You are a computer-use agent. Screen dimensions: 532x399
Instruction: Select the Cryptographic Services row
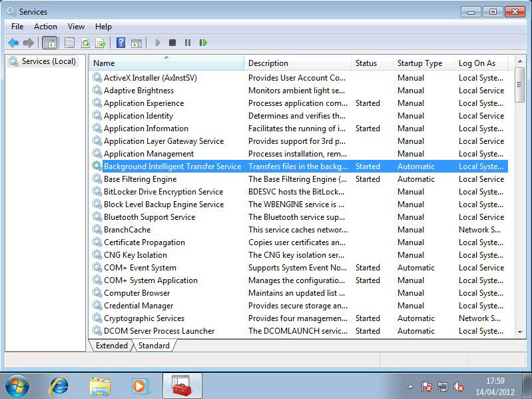(x=298, y=318)
